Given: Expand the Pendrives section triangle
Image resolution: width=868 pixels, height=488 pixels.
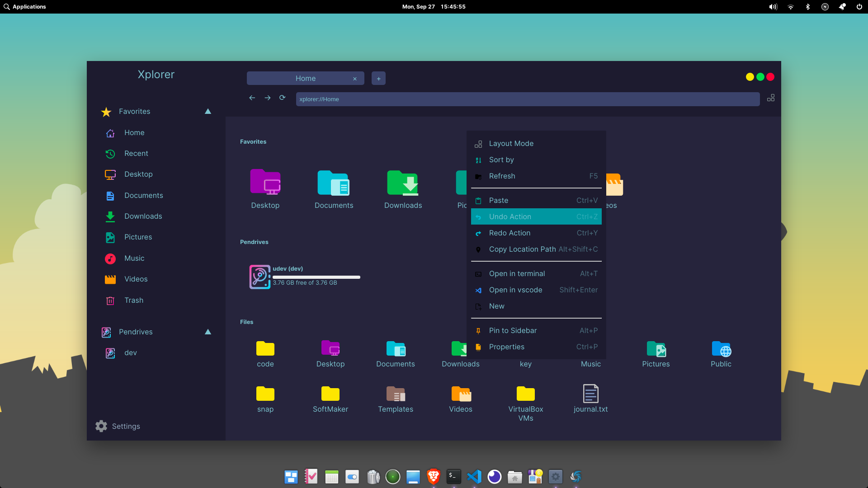Looking at the screenshot, I should coord(208,331).
